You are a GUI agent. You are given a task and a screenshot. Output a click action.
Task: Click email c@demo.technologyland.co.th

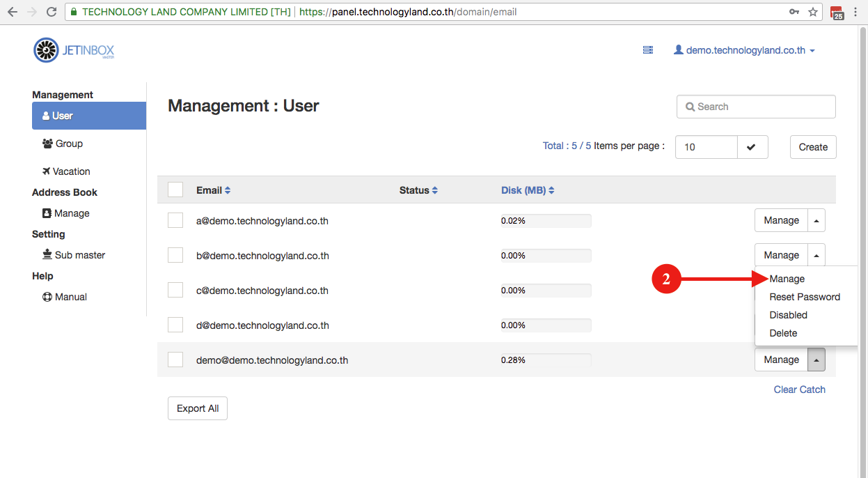[x=262, y=291]
